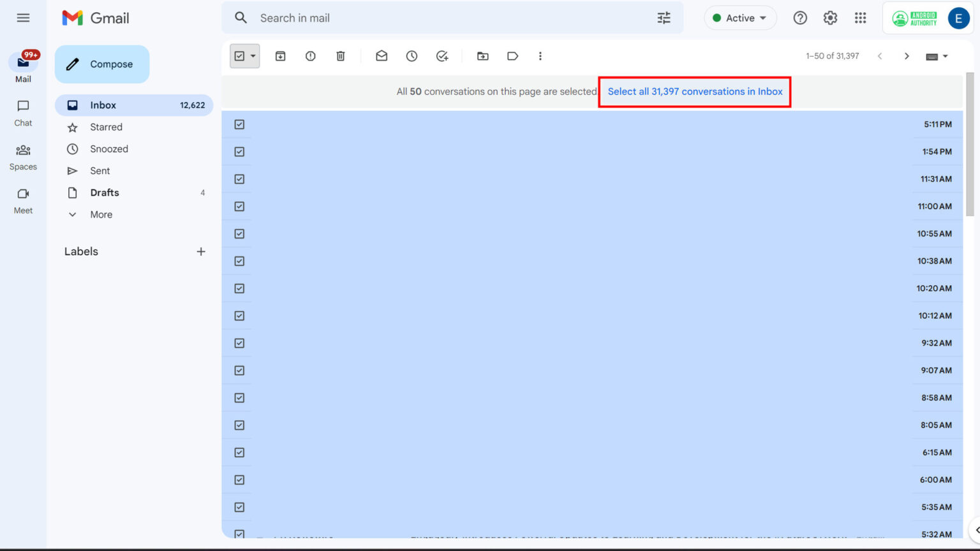980x551 pixels.
Task: Uncheck the 9:07 AM email checkbox
Action: pos(239,371)
